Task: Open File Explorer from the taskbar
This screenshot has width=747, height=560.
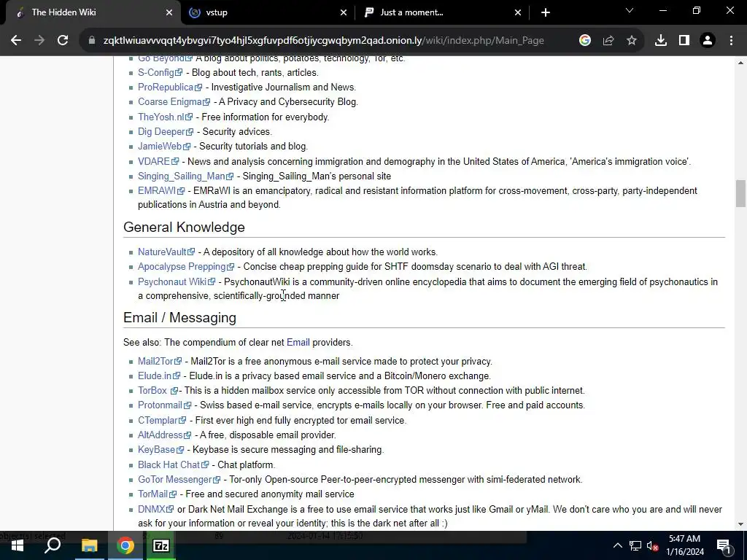Action: [89, 545]
